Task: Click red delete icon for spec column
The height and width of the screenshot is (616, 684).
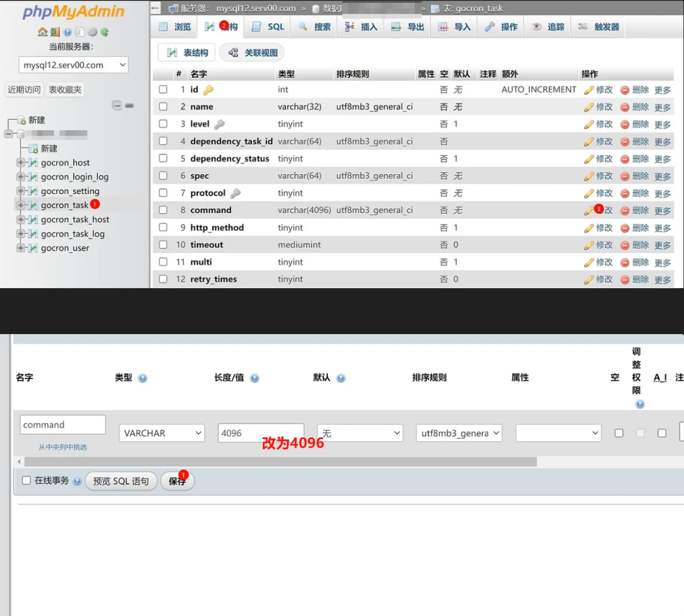Action: [624, 176]
